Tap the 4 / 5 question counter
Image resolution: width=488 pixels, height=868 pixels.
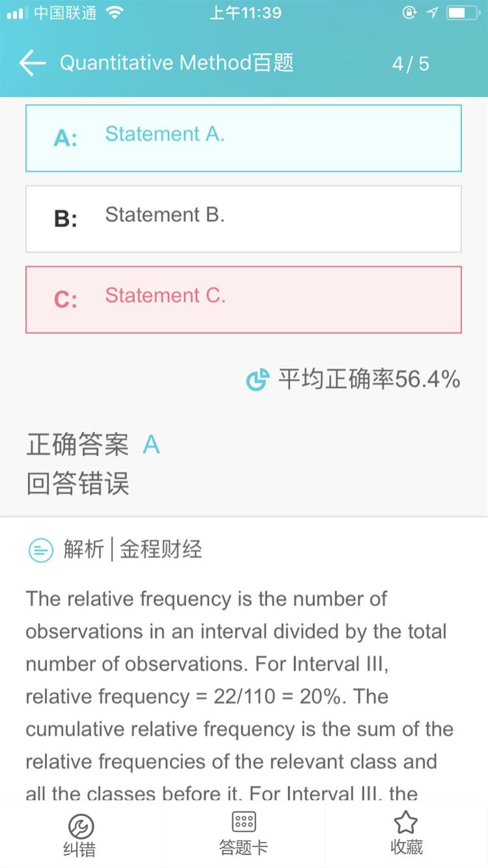pyautogui.click(x=411, y=64)
